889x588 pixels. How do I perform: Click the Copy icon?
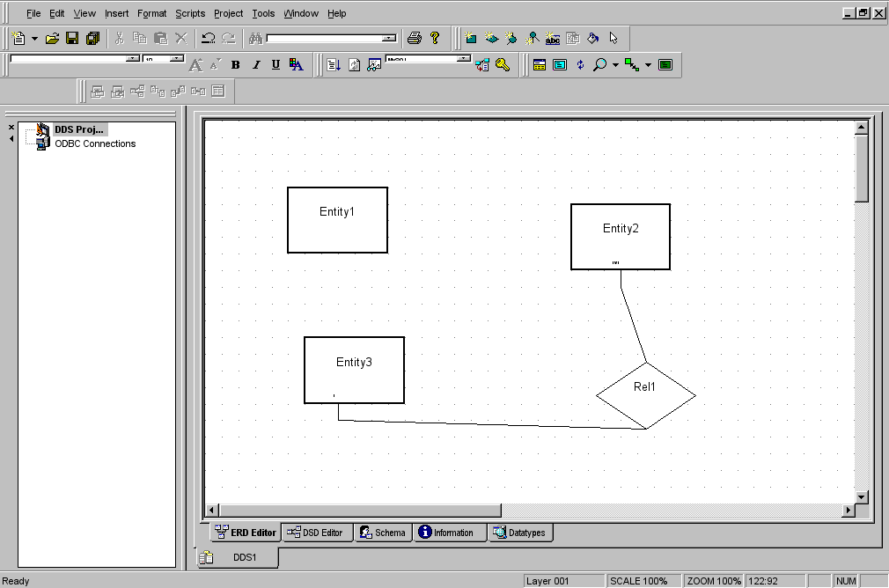click(x=139, y=38)
